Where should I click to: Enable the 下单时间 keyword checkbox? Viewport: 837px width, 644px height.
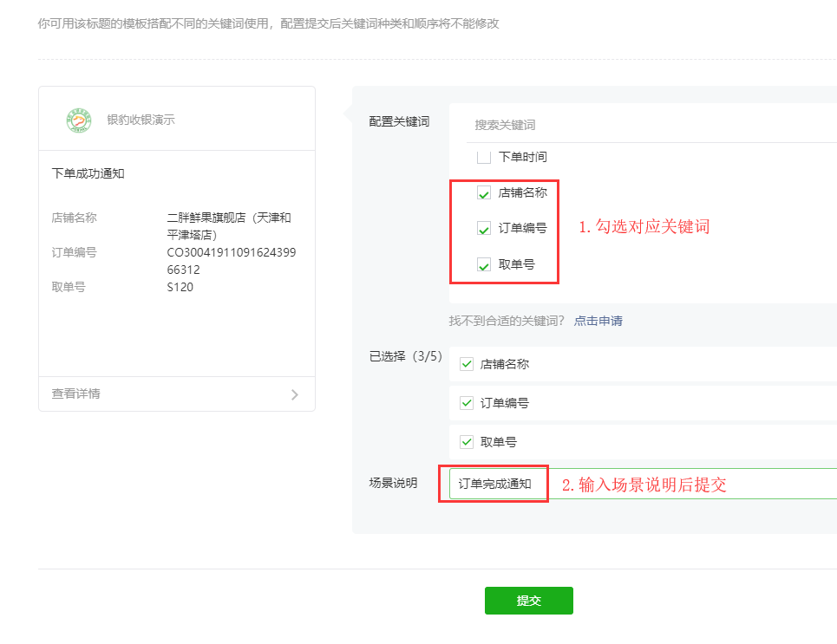(x=484, y=158)
